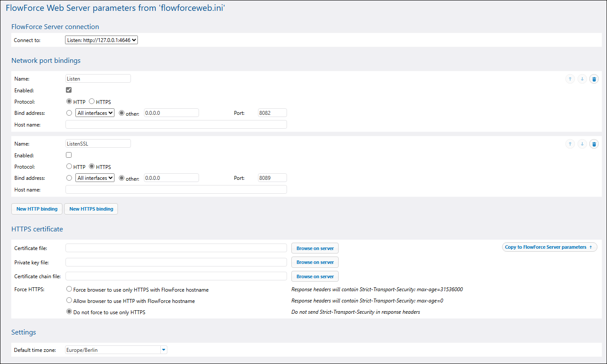
Task: Expand the Default time zone dropdown
Action: 163,350
